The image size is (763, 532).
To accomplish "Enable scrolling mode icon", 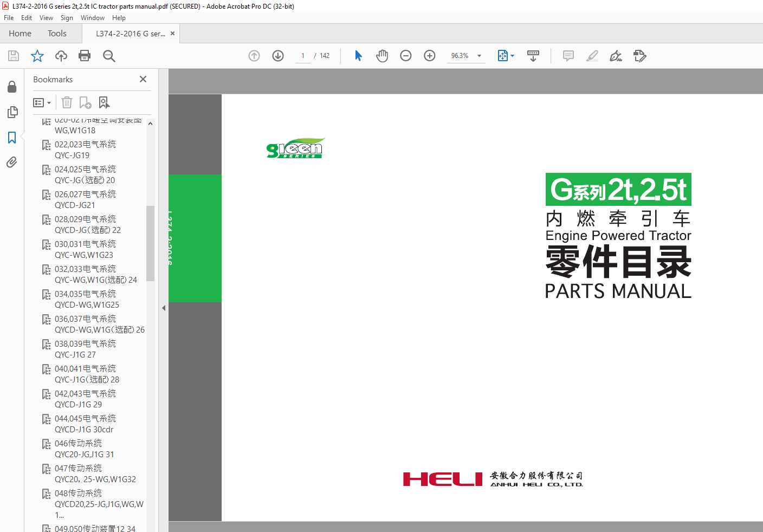I will tap(533, 56).
